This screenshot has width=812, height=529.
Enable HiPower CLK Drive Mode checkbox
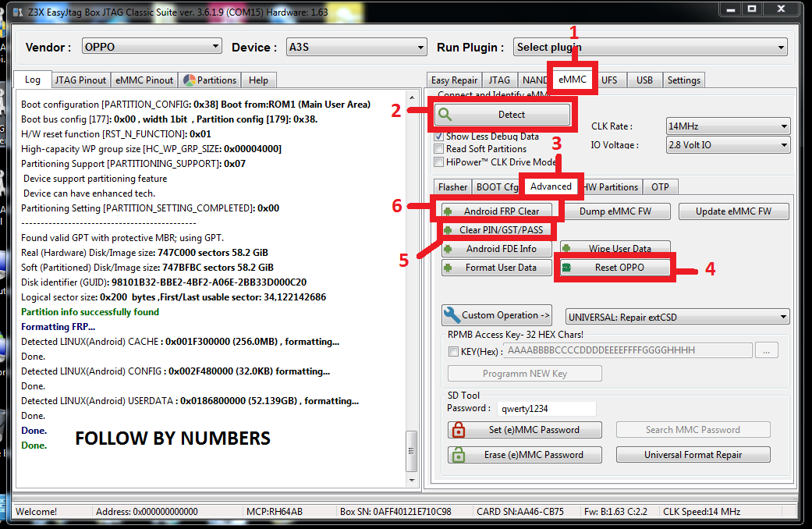pos(439,162)
